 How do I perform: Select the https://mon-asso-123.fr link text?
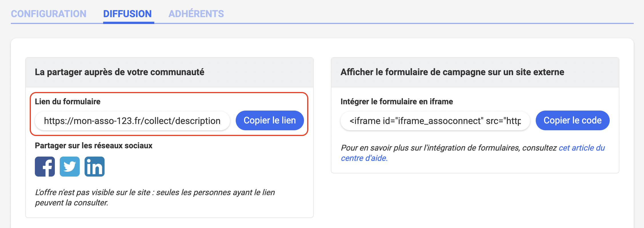pos(132,120)
